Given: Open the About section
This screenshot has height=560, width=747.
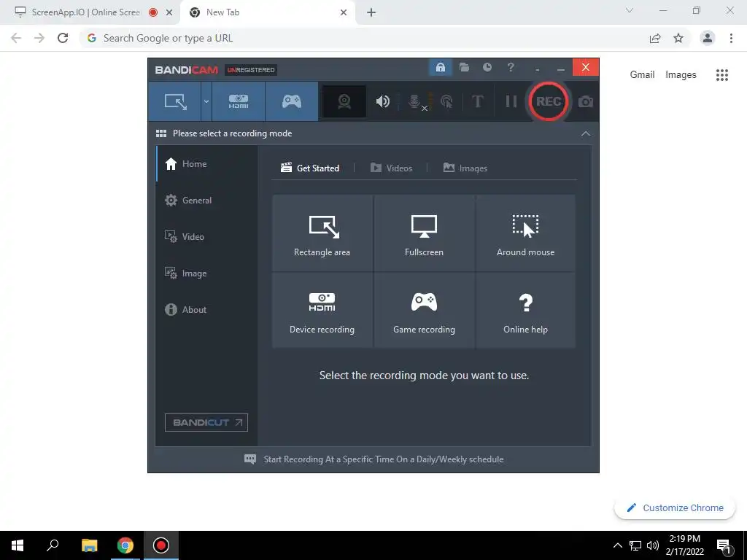Looking at the screenshot, I should 206,309.
